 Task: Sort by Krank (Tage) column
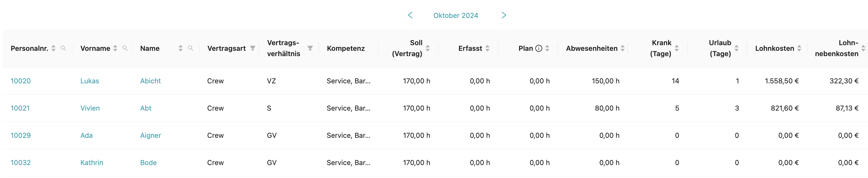(677, 48)
